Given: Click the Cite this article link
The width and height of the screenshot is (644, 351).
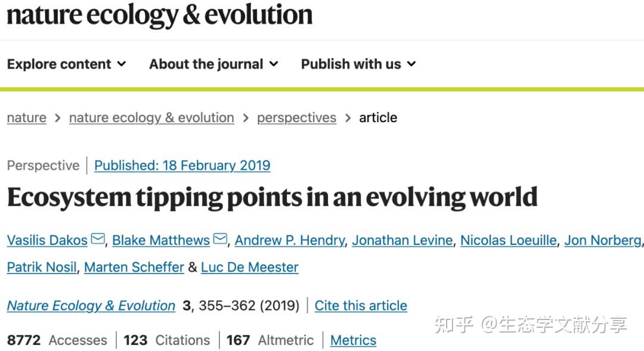Looking at the screenshot, I should click(x=361, y=306).
